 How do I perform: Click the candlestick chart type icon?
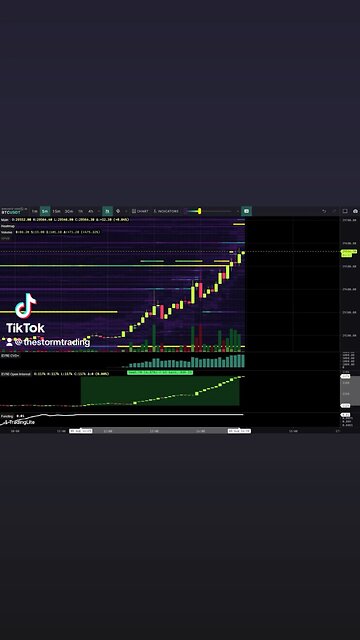click(107, 211)
